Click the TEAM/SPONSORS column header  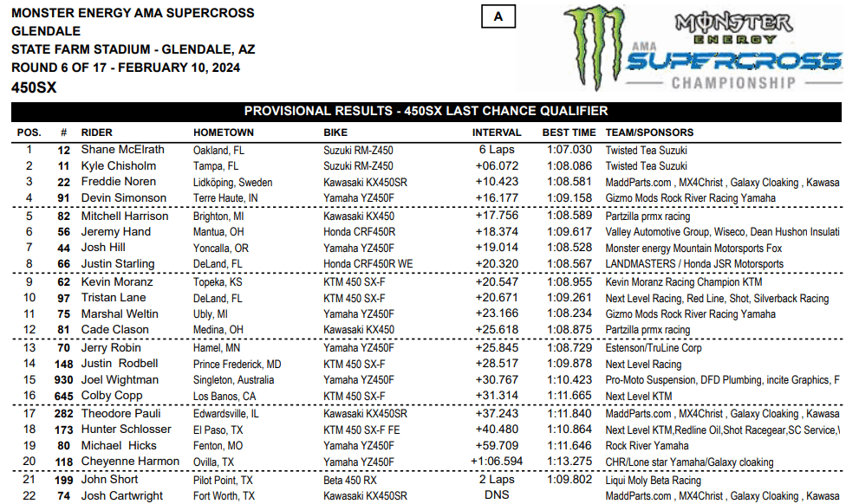tap(649, 132)
